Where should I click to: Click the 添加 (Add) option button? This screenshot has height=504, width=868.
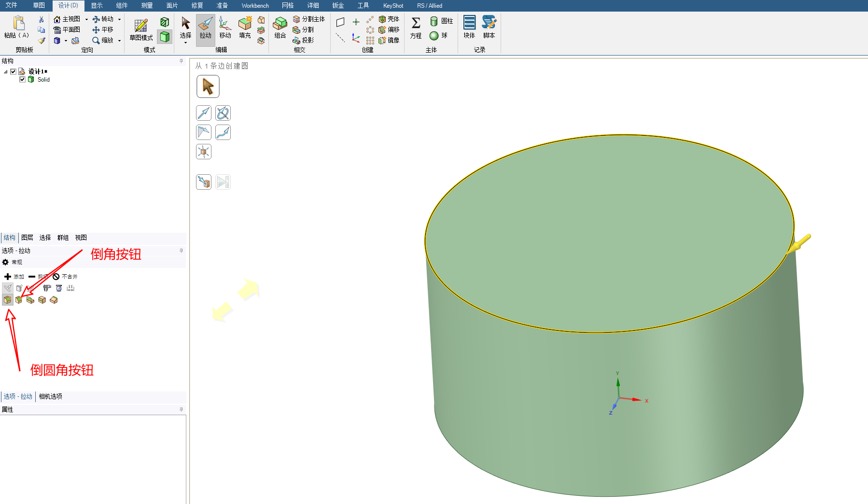(14, 277)
